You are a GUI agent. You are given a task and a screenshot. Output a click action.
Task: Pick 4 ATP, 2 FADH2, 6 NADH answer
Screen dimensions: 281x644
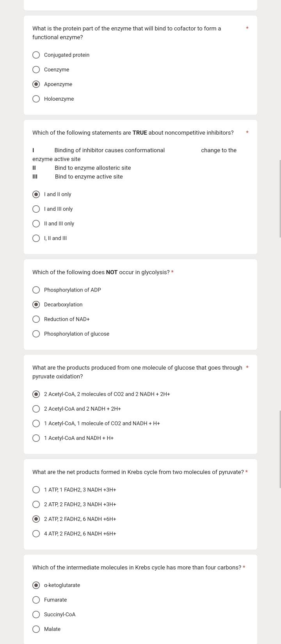point(36,534)
